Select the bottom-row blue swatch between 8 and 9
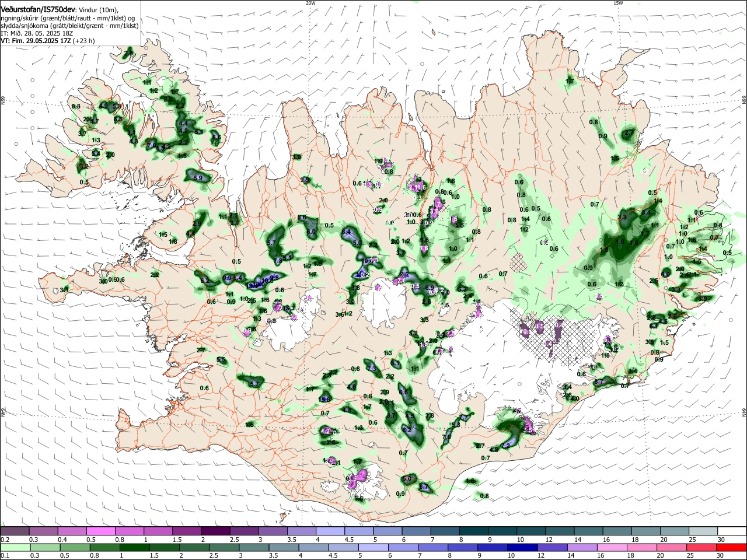Image resolution: width=747 pixels, height=560 pixels. click(x=462, y=547)
